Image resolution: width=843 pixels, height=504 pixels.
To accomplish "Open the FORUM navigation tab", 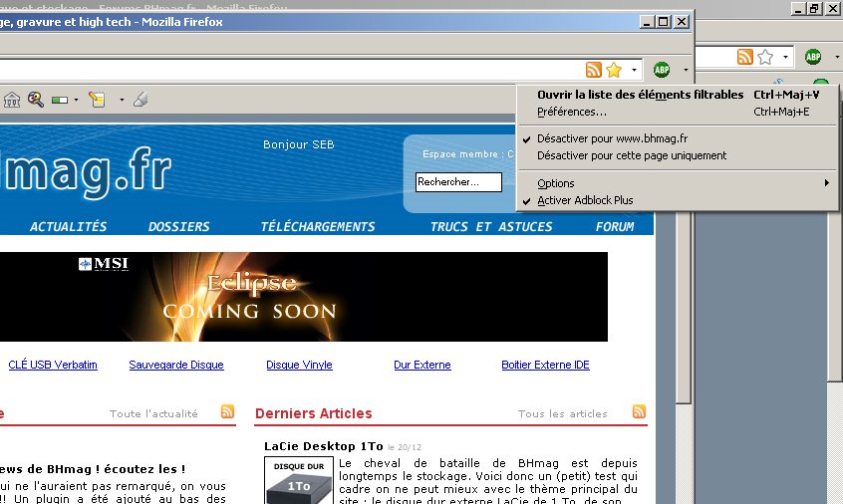I will 615,227.
